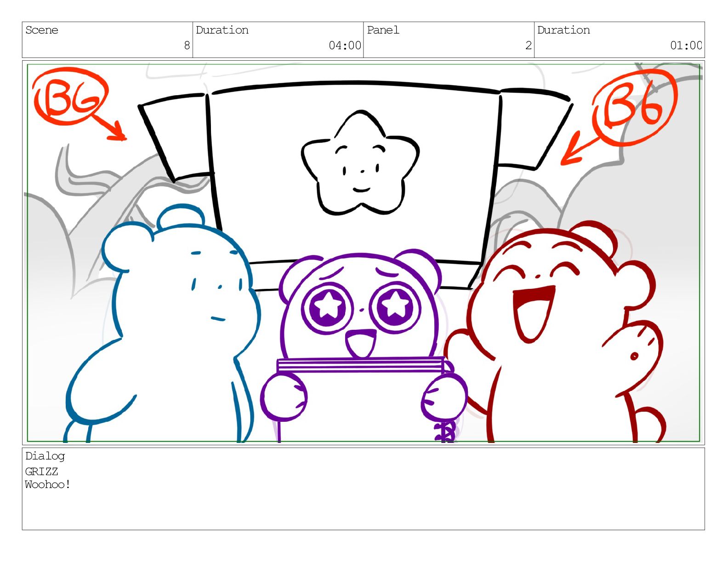Select the GRIZZ character name

point(41,471)
